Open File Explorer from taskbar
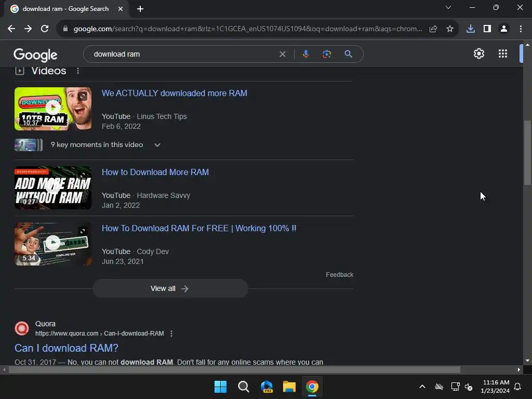Screen dimensions: 532x399 (x=289, y=387)
